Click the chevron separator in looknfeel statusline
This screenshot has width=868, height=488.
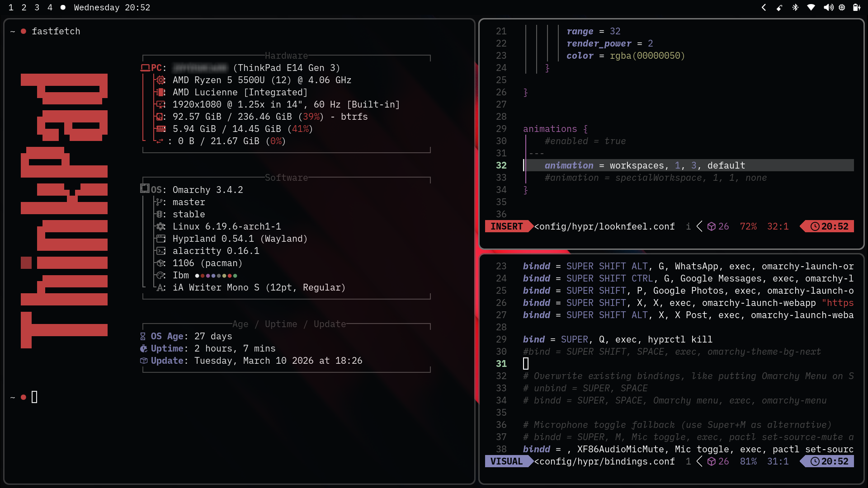[699, 226]
